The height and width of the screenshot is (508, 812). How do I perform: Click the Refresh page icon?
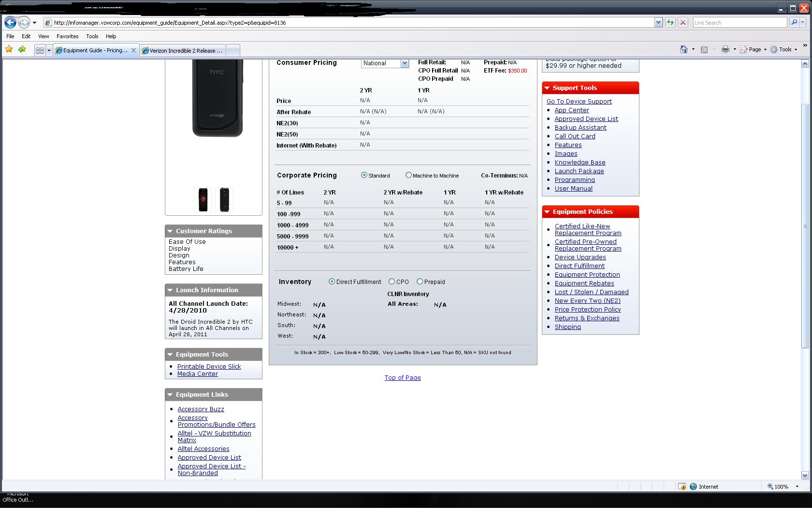click(x=670, y=22)
